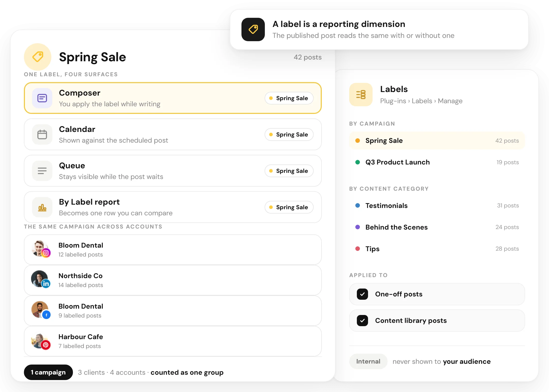Uncheck the One-off posts checkbox
This screenshot has width=549, height=392.
point(362,294)
